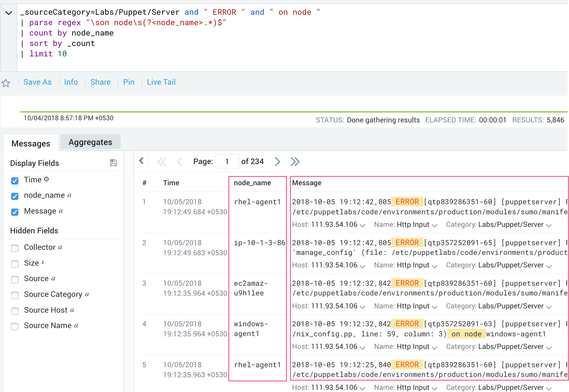Collapse the fields sidebar arrow
Viewport: 569px width, 392px height.
pyautogui.click(x=142, y=160)
